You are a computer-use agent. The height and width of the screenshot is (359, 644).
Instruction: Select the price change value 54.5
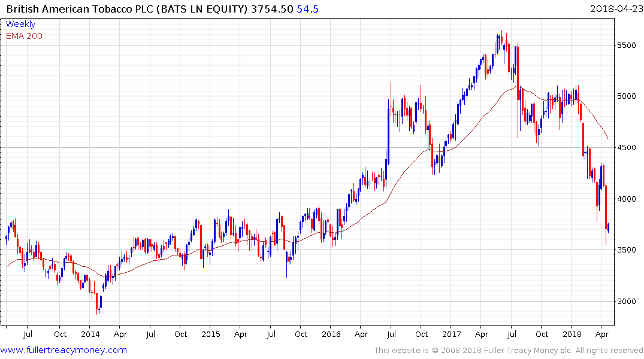tap(308, 9)
